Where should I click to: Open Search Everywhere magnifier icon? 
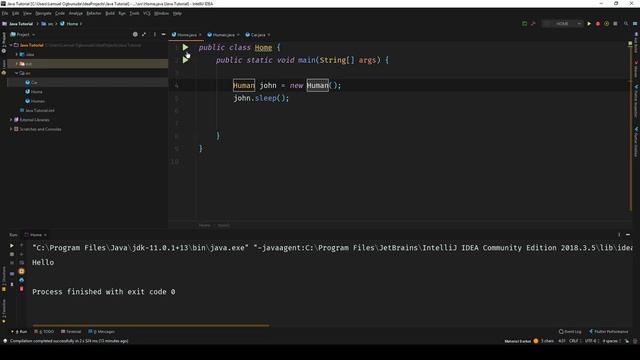click(x=626, y=24)
